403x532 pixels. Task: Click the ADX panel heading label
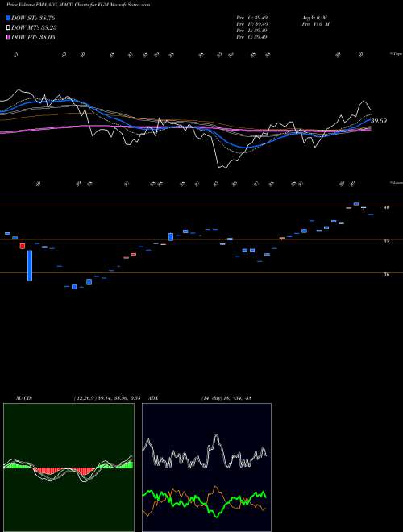(x=154, y=397)
